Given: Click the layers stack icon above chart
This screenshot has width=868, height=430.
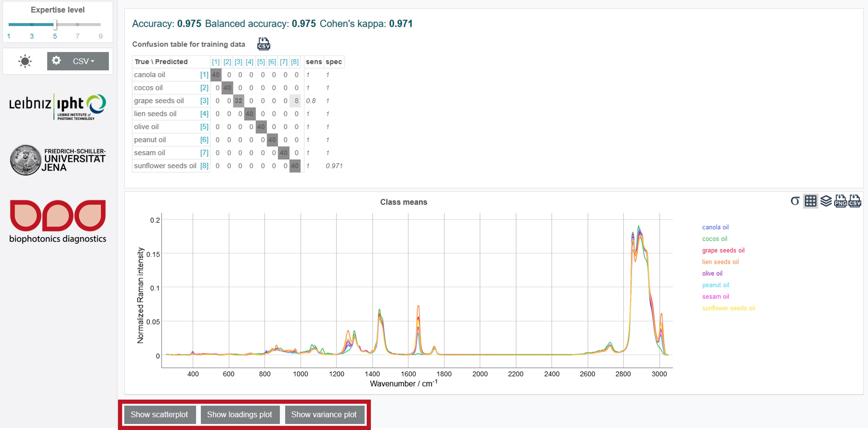Looking at the screenshot, I should tap(826, 201).
